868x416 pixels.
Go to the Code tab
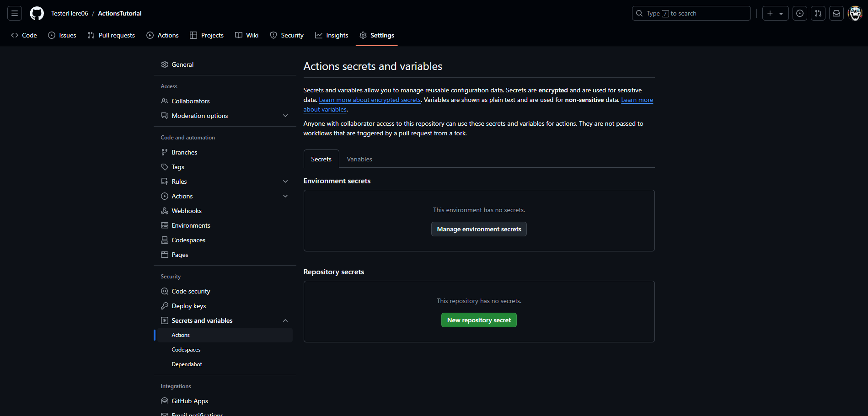click(x=24, y=35)
